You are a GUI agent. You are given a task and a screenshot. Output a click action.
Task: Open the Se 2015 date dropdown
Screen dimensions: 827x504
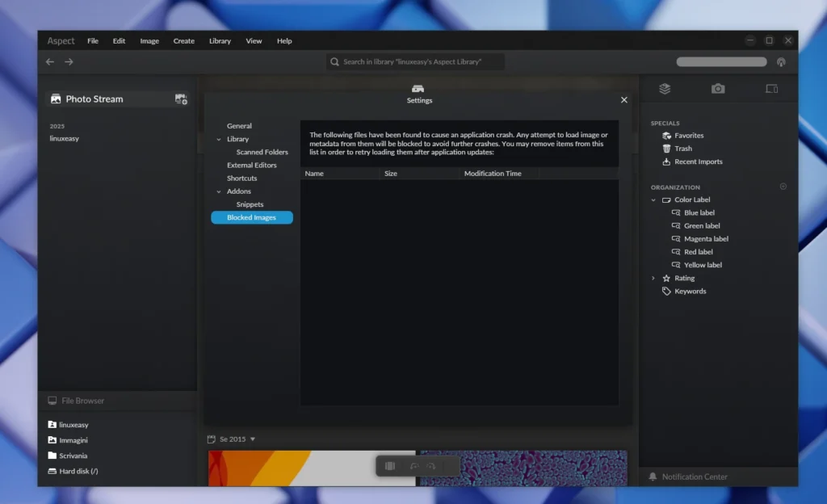(252, 439)
